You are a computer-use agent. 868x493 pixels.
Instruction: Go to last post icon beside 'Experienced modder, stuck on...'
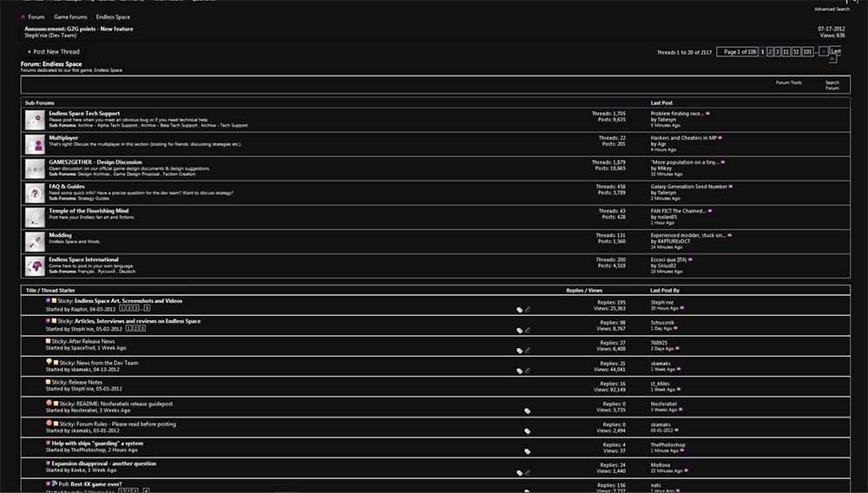730,235
